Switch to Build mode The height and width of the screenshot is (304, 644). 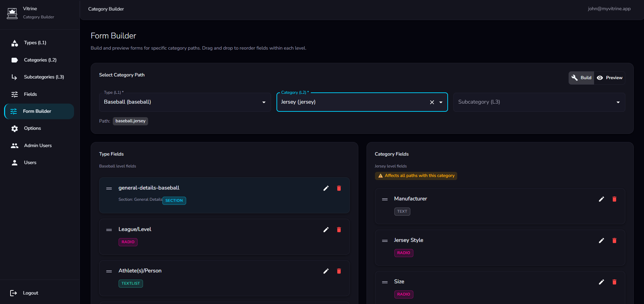pos(582,78)
